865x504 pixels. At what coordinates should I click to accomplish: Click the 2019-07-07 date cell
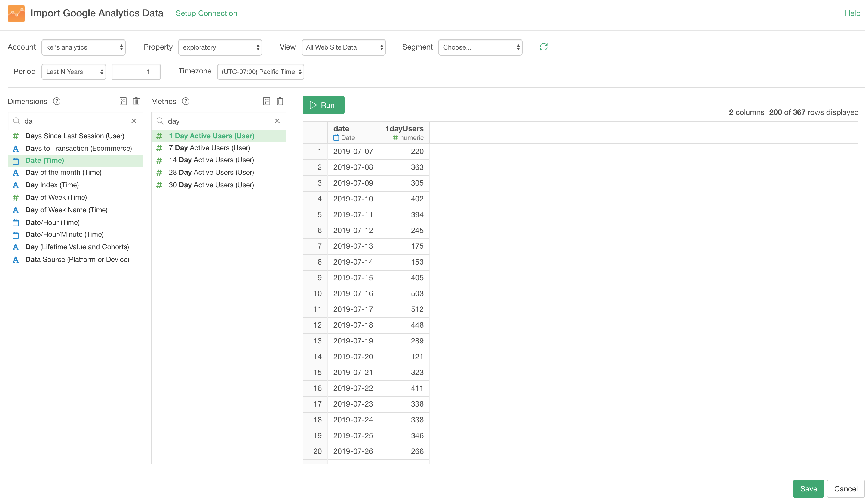tap(353, 152)
